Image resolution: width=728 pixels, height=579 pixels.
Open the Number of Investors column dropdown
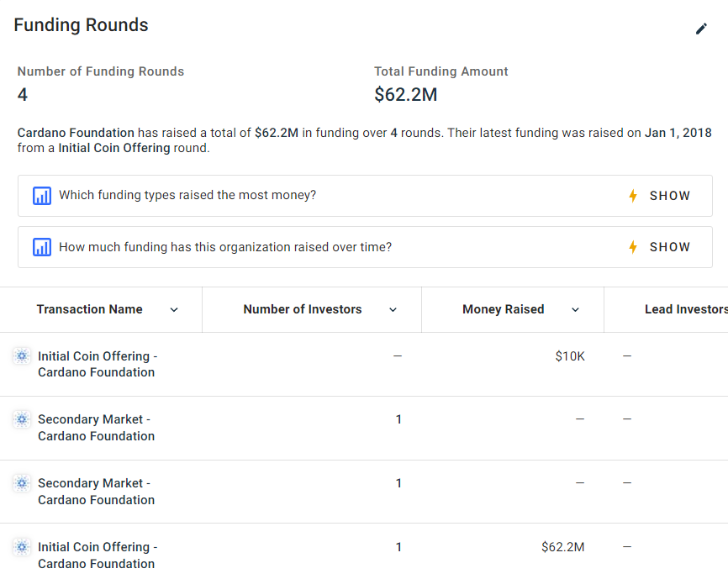coord(393,309)
